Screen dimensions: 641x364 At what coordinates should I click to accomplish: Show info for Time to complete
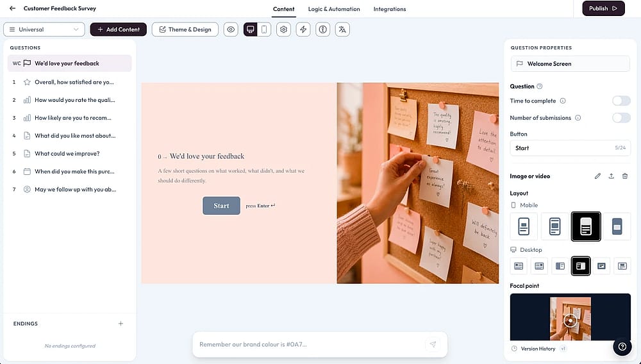pyautogui.click(x=563, y=101)
